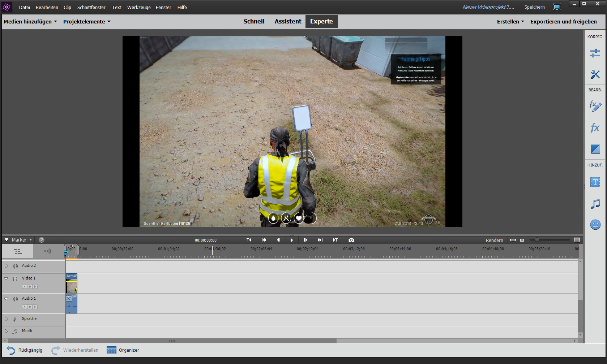Image resolution: width=607 pixels, height=364 pixels.
Task: Click the zoom-out small rectangle icon
Action: (x=522, y=240)
